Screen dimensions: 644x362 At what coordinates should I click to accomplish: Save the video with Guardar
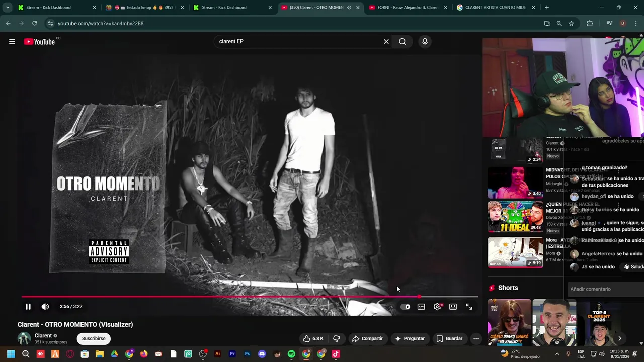tap(449, 338)
